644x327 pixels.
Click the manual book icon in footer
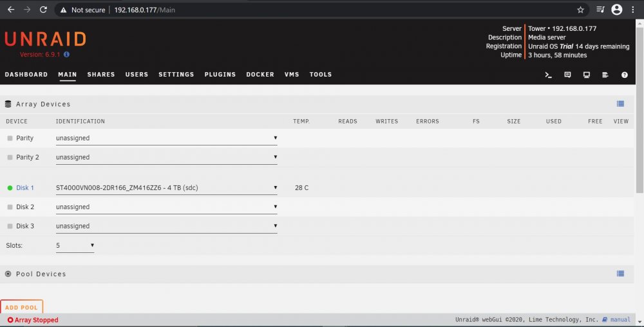[x=605, y=319]
